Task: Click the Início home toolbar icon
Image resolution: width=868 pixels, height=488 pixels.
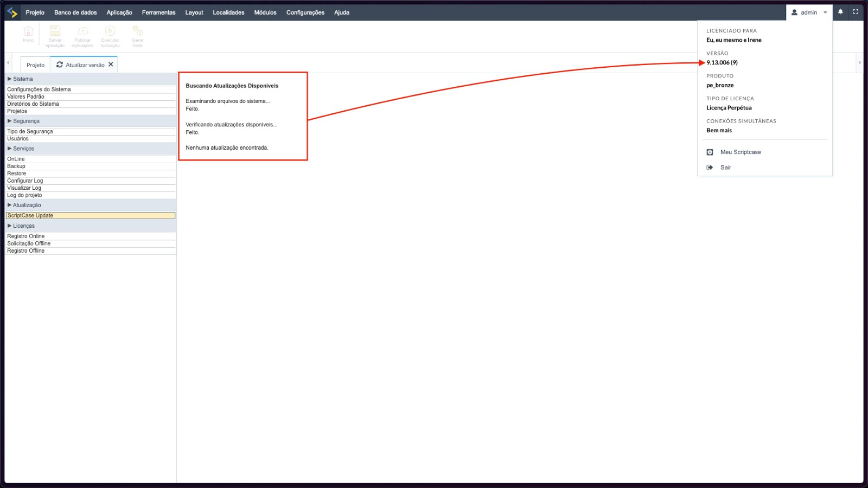Action: (28, 32)
